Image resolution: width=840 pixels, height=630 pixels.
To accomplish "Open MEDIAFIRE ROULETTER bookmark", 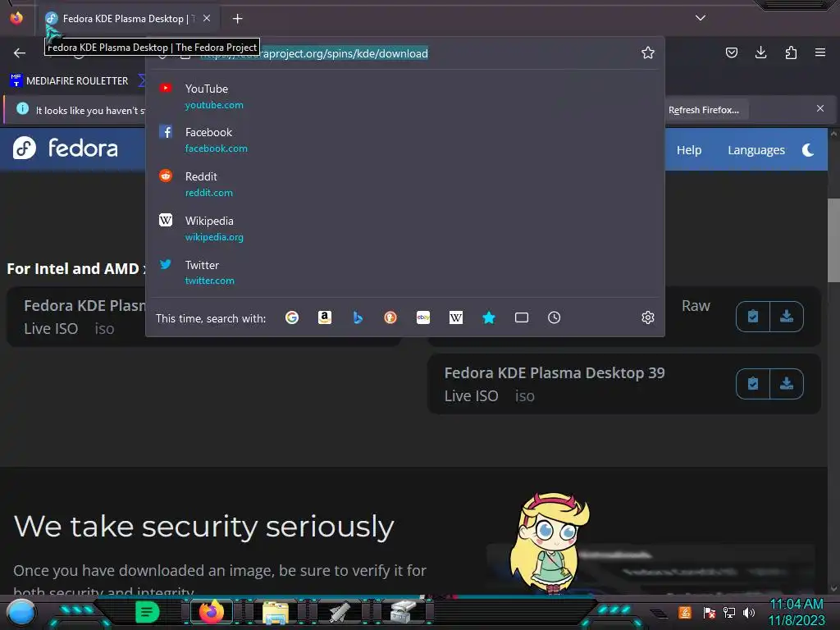I will [69, 81].
